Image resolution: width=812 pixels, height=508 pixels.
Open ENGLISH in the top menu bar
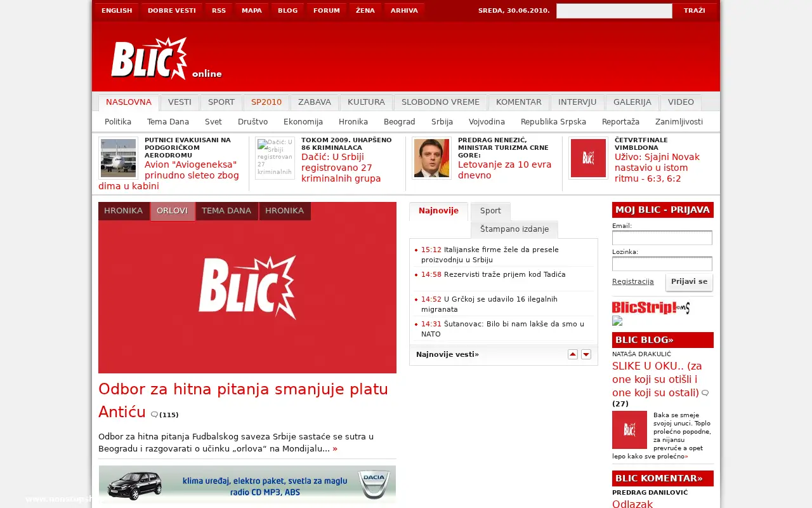coord(117,11)
